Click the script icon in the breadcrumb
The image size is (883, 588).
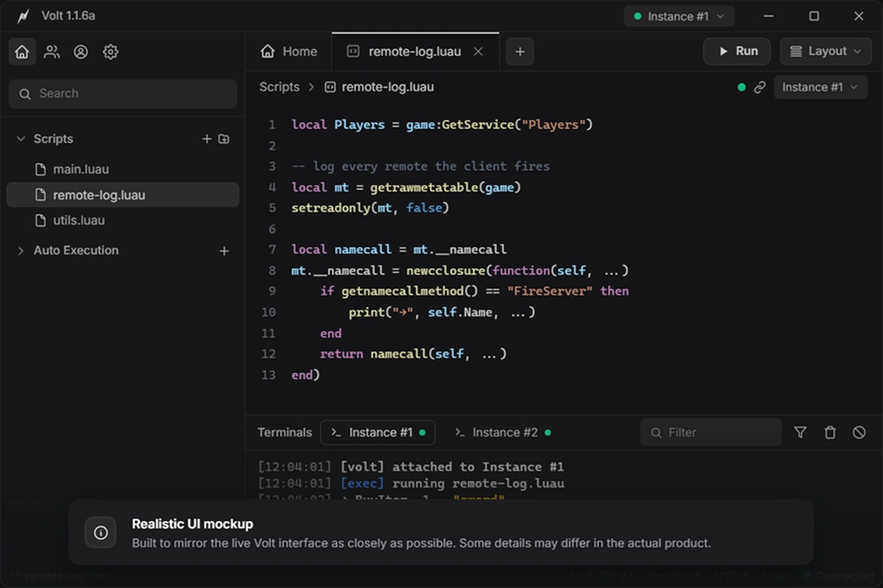tap(330, 87)
